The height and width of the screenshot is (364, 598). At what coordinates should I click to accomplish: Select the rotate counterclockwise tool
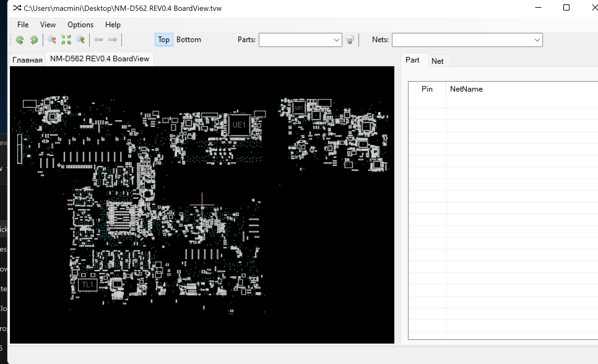[x=20, y=40]
